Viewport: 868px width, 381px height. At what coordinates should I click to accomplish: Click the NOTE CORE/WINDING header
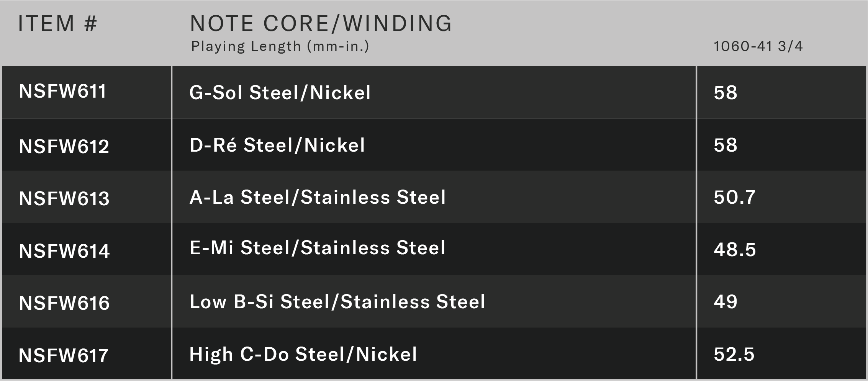[321, 23]
